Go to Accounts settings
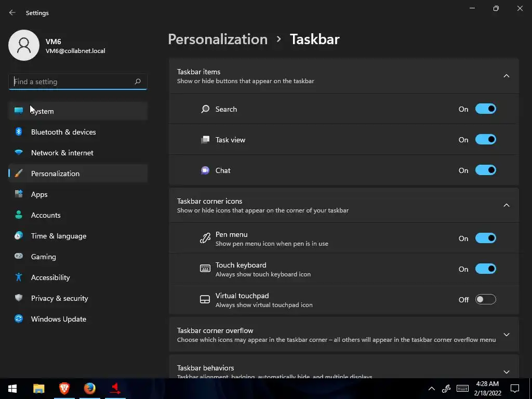The image size is (532, 399). click(x=78, y=215)
